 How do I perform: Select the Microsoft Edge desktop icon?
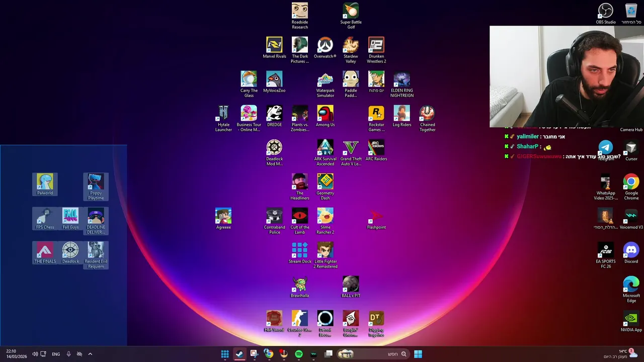tap(631, 290)
